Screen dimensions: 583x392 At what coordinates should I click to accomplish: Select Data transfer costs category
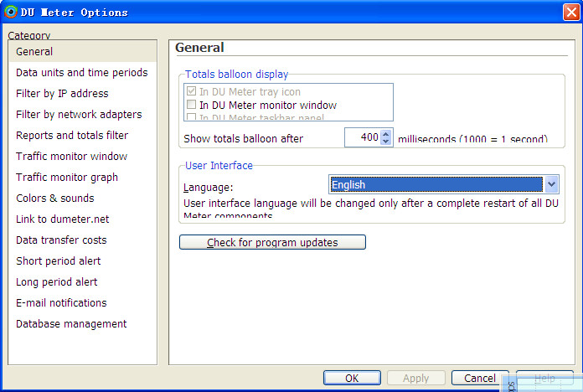point(83,240)
